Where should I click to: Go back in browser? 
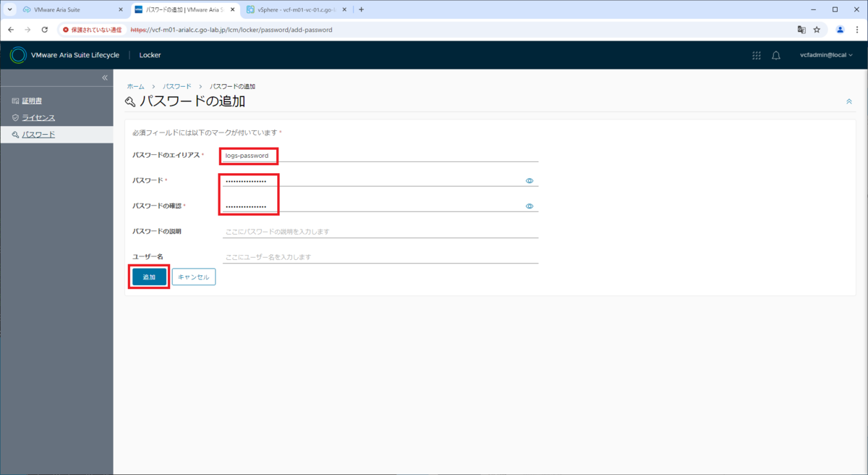point(11,30)
